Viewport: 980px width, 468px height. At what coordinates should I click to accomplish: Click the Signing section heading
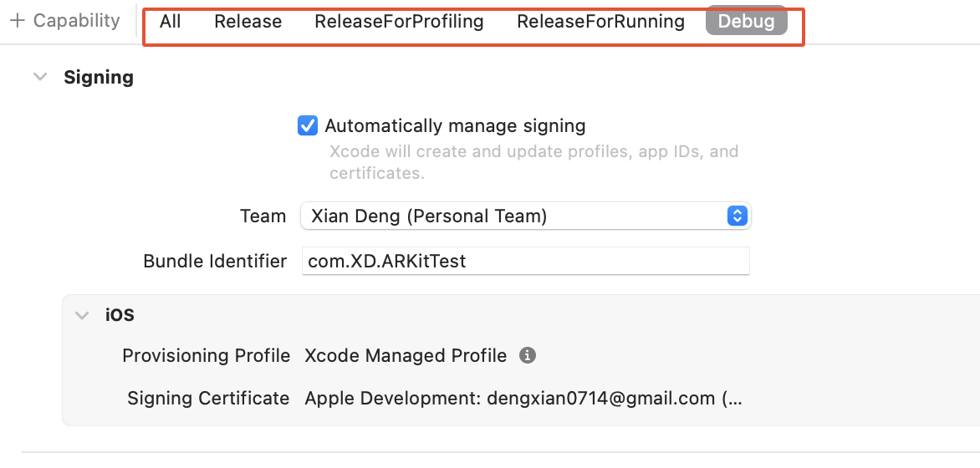click(99, 77)
